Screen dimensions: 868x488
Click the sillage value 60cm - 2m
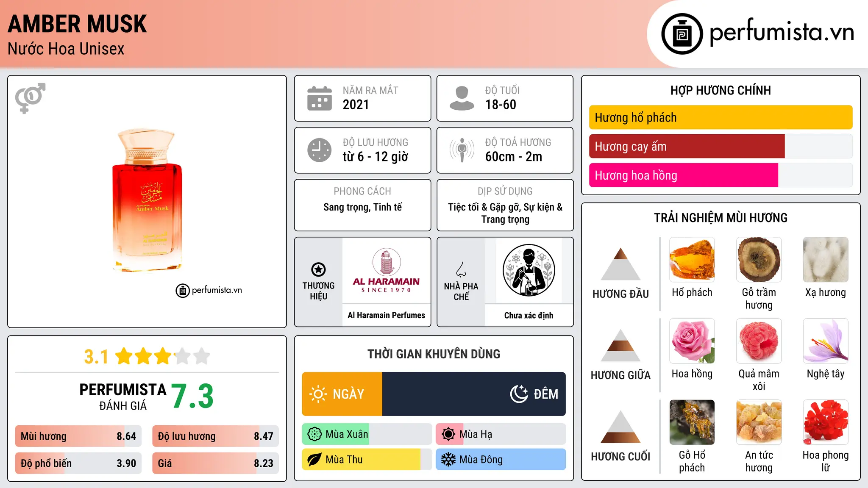(514, 157)
